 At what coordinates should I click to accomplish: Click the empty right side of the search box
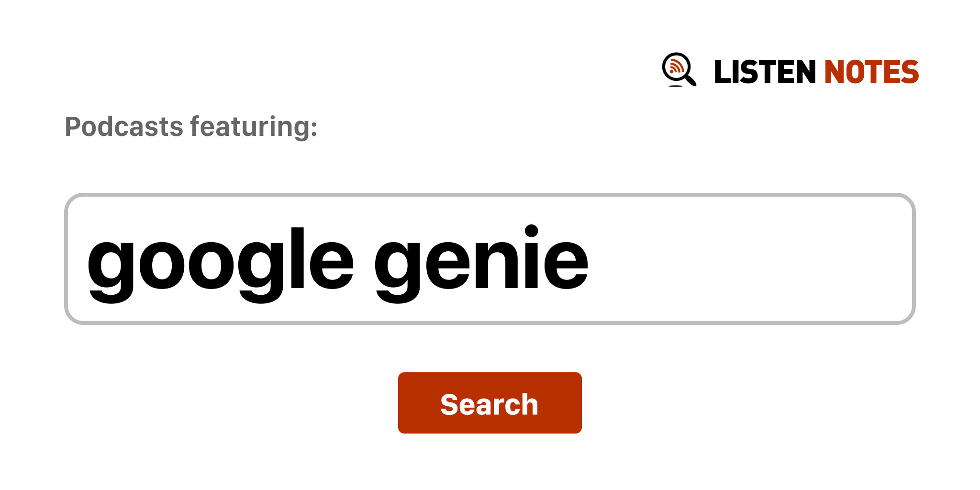pos(766,259)
